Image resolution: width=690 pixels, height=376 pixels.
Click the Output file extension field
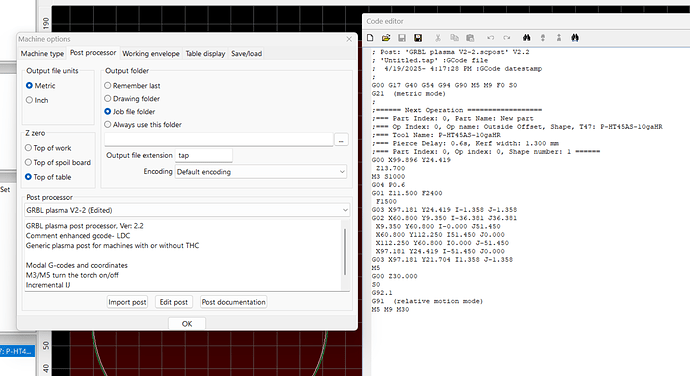click(204, 155)
